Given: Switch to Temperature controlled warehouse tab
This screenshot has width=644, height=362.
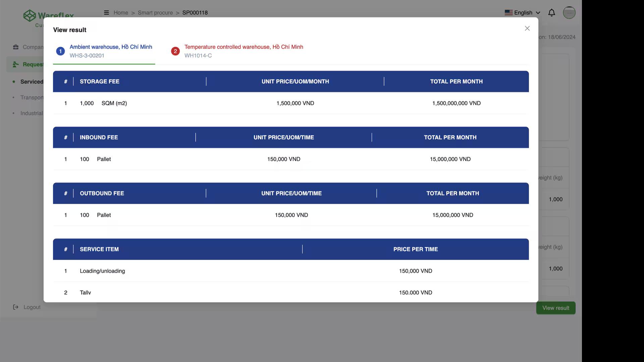Looking at the screenshot, I should (x=244, y=47).
